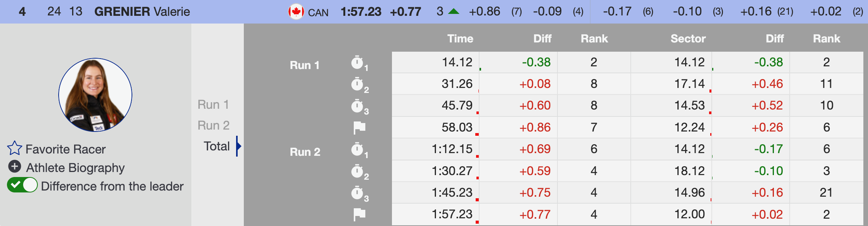The image size is (868, 226).
Task: Click the Favorite Racer star icon
Action: (x=15, y=148)
